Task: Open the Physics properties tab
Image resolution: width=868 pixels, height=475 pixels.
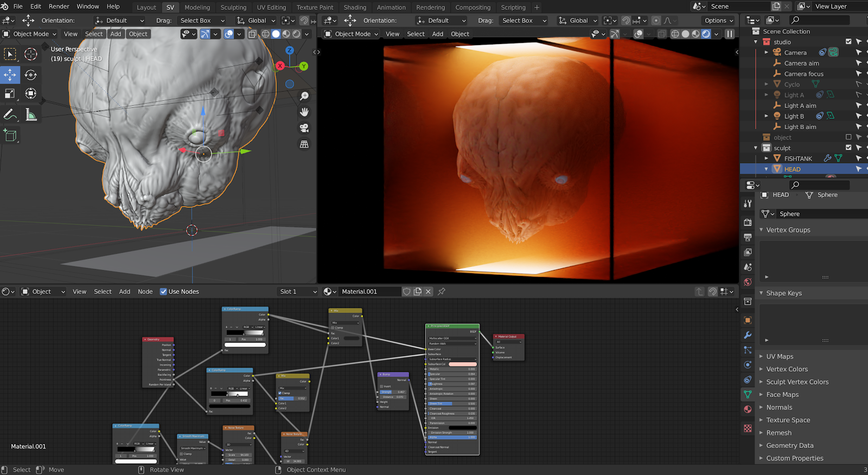Action: click(748, 364)
